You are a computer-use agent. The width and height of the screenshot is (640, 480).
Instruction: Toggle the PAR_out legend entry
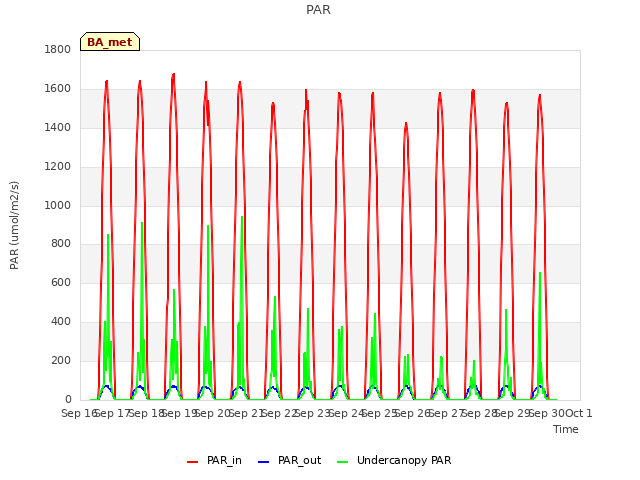click(290, 460)
